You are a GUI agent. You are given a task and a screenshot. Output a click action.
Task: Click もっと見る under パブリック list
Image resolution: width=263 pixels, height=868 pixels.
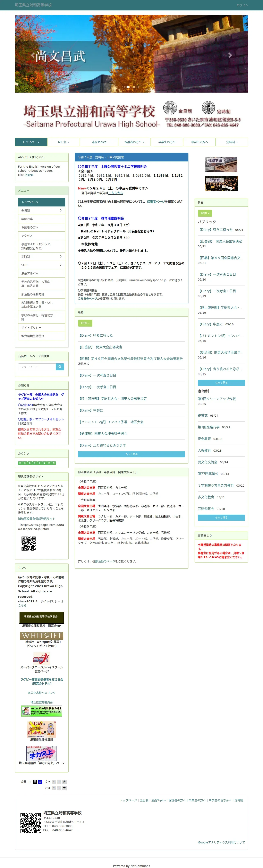[221, 382]
